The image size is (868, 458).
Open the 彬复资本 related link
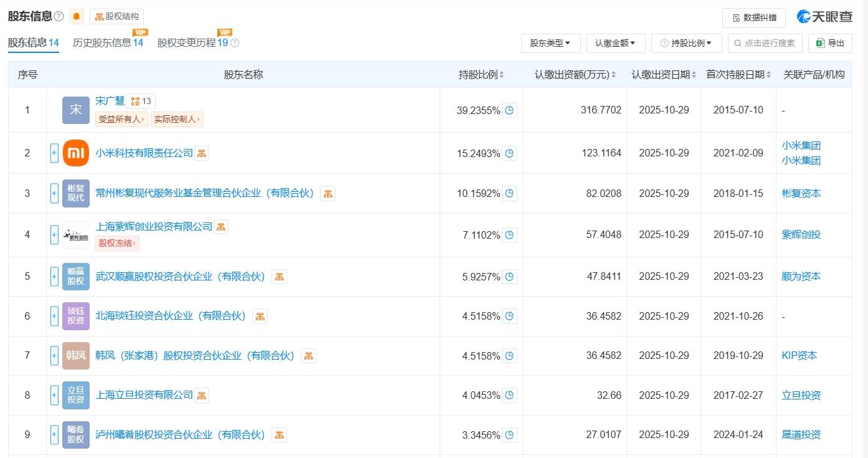(801, 193)
